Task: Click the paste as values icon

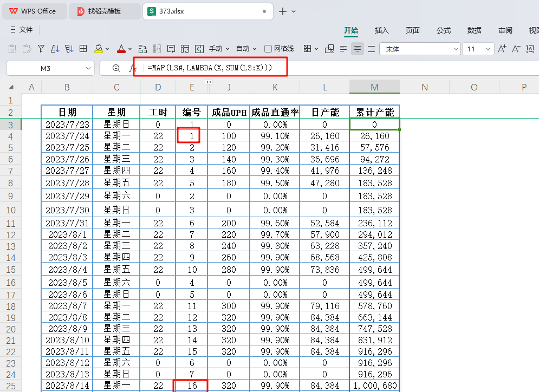Action: tap(12, 49)
